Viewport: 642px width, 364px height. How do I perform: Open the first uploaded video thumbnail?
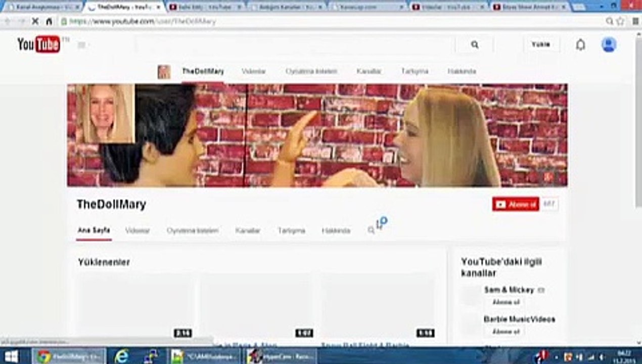point(135,306)
